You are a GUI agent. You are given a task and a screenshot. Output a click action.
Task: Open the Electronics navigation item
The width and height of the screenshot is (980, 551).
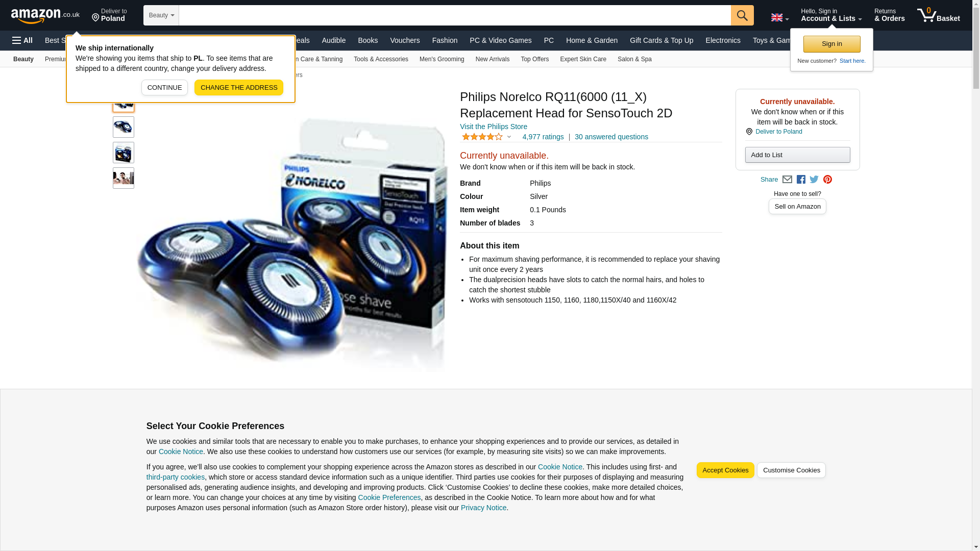point(723,40)
